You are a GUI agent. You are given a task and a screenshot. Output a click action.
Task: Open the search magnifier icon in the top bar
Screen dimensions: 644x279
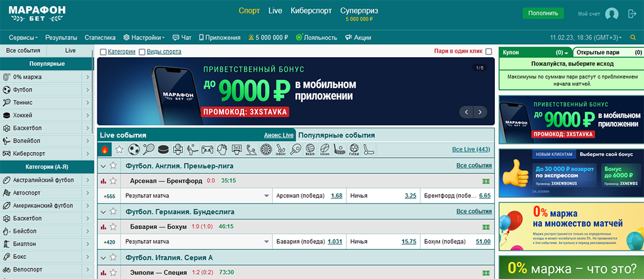coord(633,37)
